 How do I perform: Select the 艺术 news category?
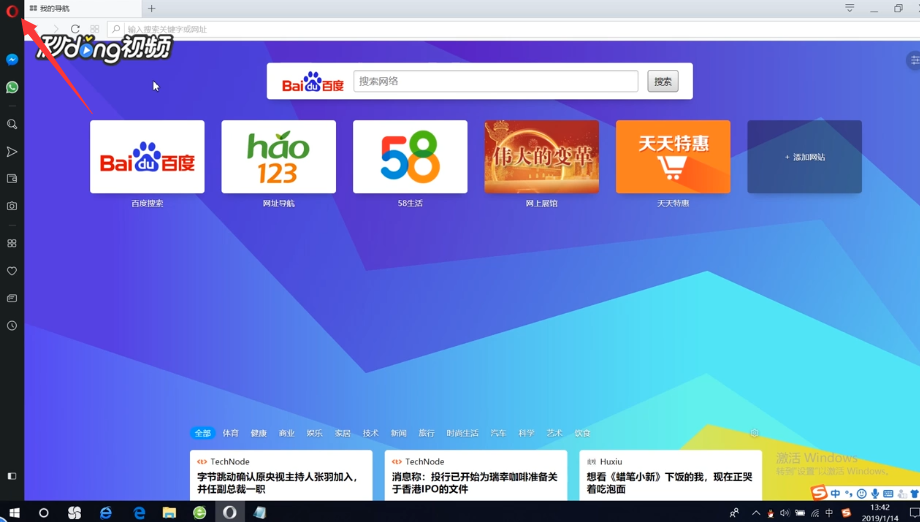click(554, 433)
